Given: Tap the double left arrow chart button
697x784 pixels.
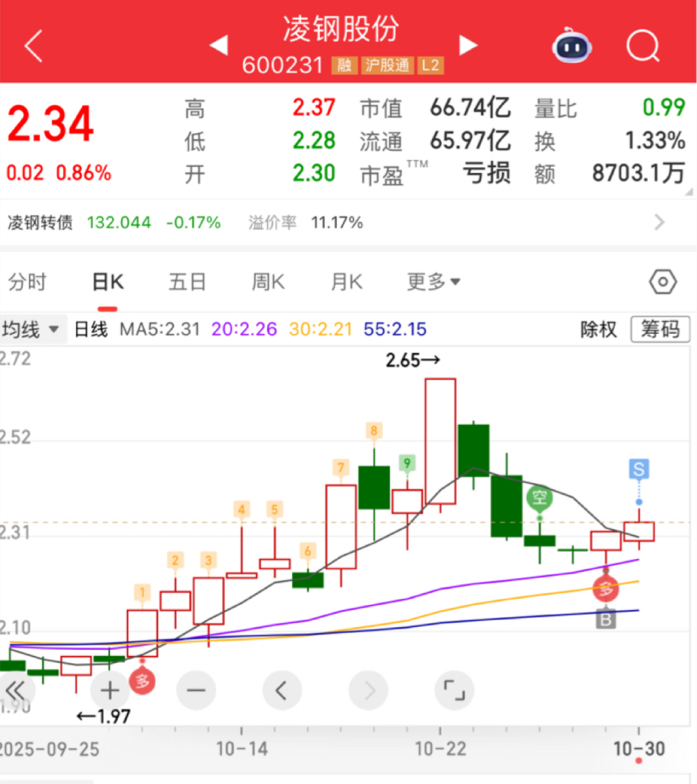Looking at the screenshot, I should point(16,691).
